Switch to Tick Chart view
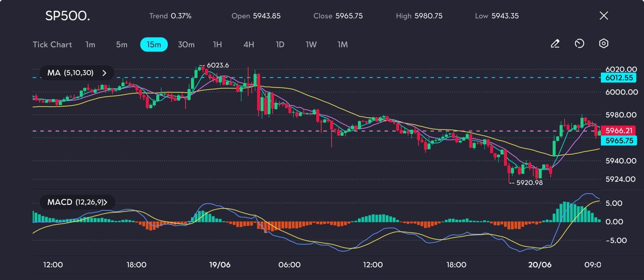 [x=52, y=44]
